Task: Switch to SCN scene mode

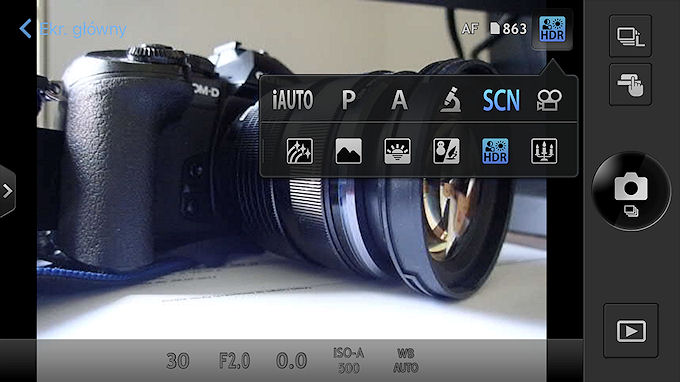Action: 501,100
